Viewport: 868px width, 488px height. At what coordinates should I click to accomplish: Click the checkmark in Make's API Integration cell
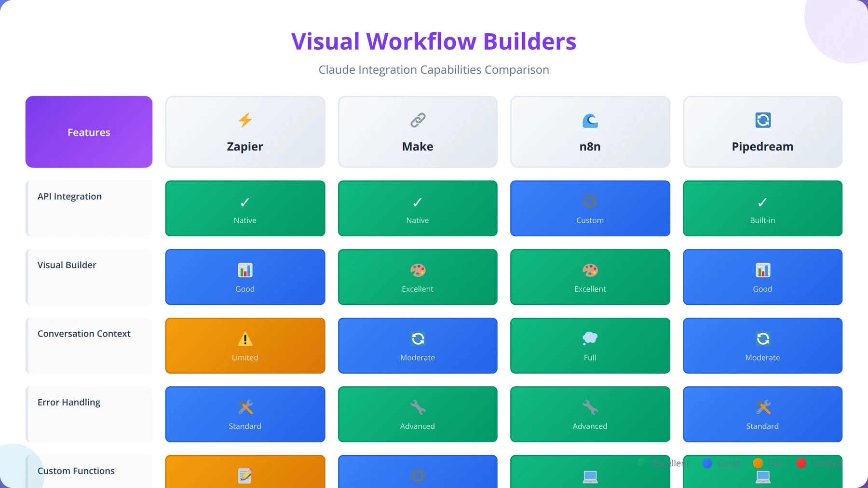(x=418, y=202)
